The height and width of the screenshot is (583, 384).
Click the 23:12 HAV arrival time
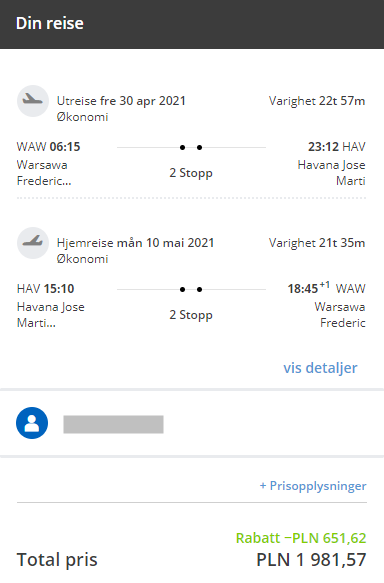click(x=337, y=146)
